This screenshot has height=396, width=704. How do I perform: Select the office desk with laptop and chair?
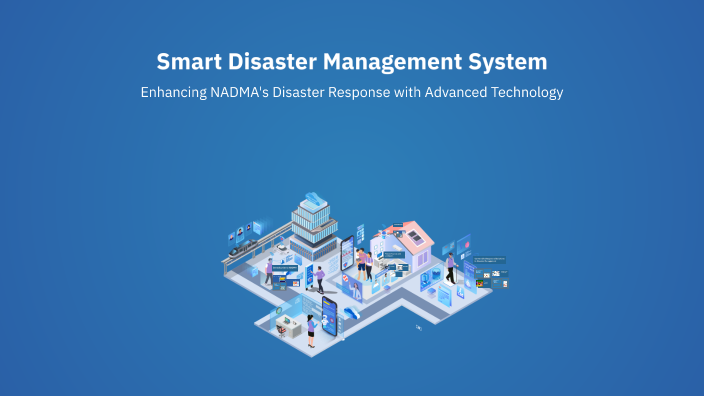pyautogui.click(x=288, y=326)
